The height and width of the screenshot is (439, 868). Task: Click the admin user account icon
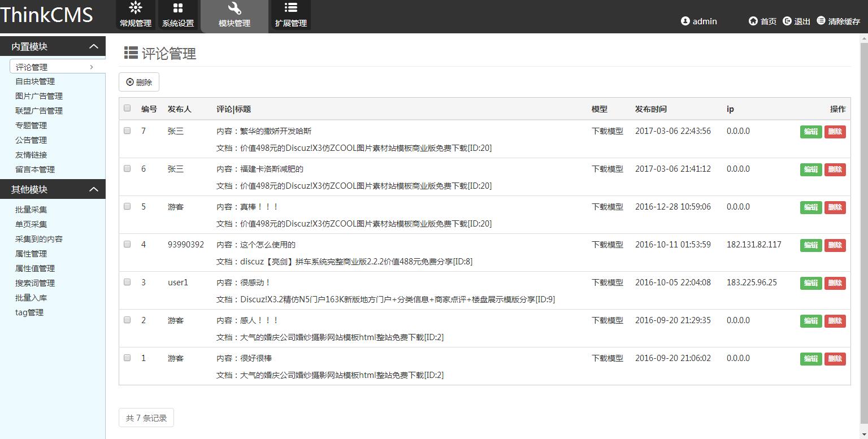[685, 21]
